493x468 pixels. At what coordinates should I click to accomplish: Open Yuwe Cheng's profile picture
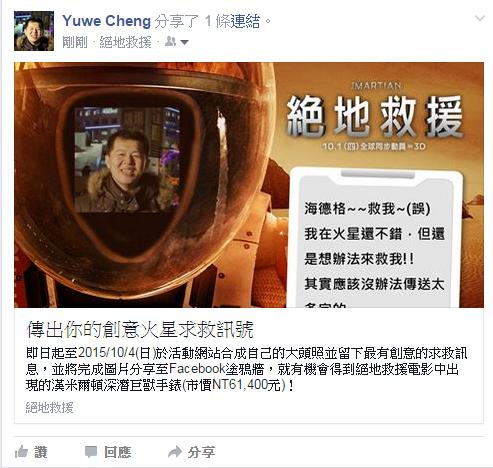tap(34, 31)
